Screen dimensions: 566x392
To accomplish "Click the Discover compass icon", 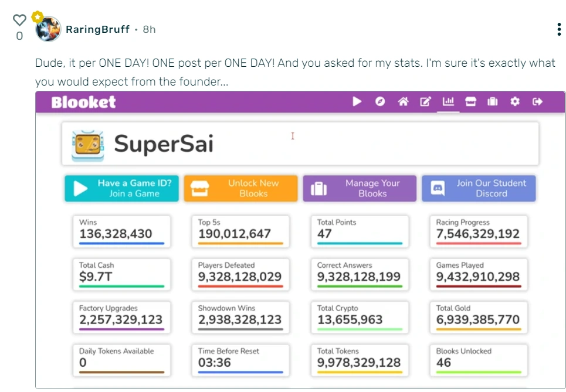I will click(x=380, y=102).
